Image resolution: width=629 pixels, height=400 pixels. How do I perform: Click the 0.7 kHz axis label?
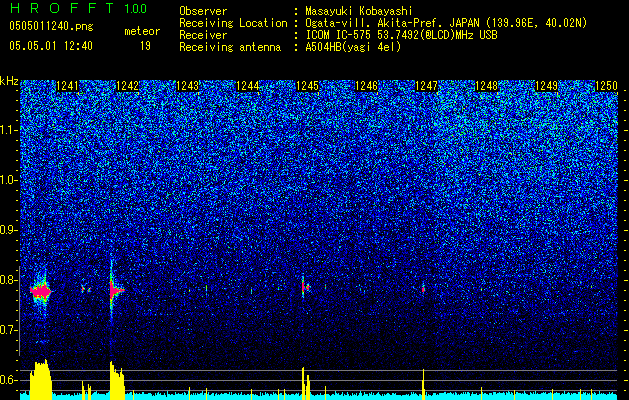click(8, 330)
